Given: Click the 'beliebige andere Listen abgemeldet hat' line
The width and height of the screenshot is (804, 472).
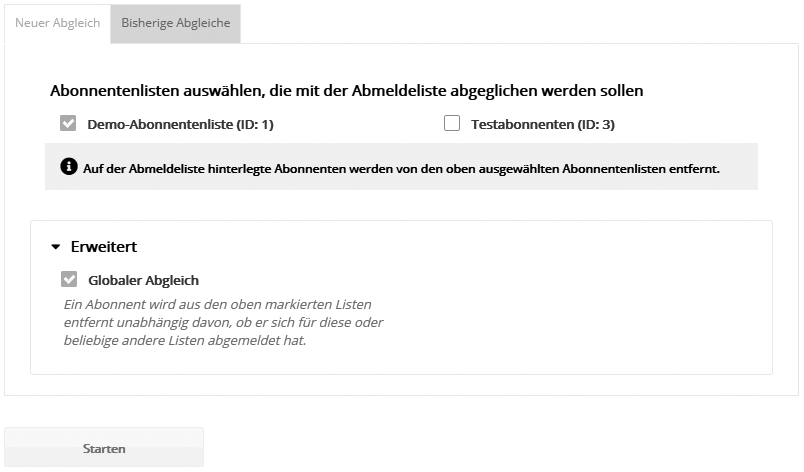Looking at the screenshot, I should (185, 340).
